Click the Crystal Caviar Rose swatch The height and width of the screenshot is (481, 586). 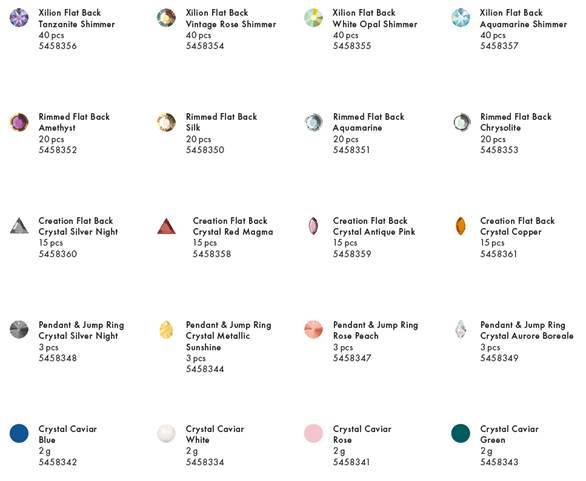(x=313, y=434)
